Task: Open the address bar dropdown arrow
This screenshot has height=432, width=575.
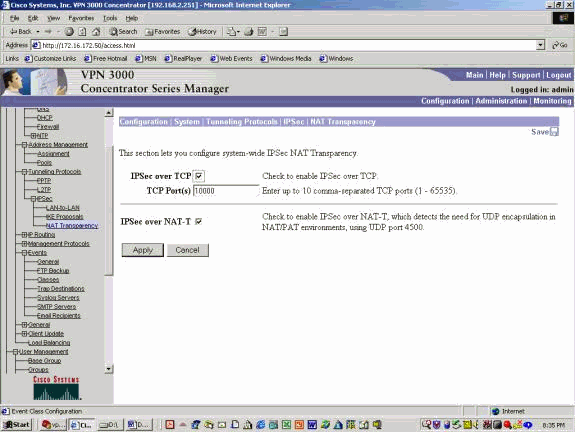Action: click(x=540, y=45)
